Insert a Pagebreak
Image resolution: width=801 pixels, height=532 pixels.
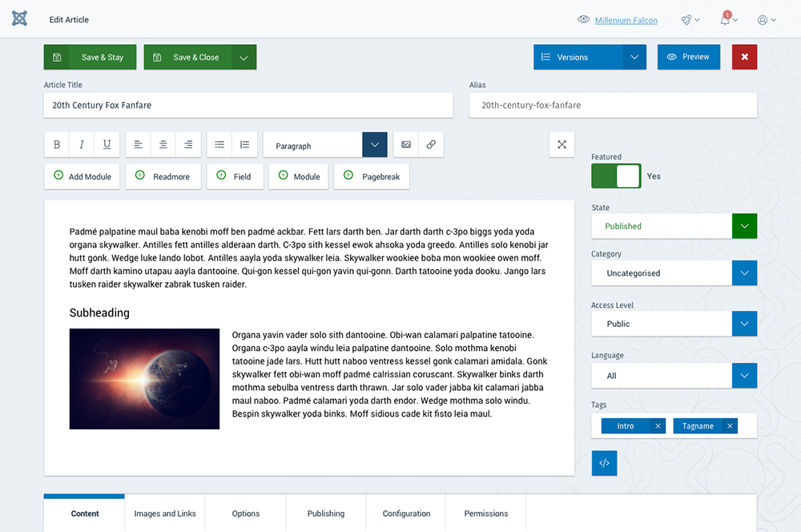372,176
